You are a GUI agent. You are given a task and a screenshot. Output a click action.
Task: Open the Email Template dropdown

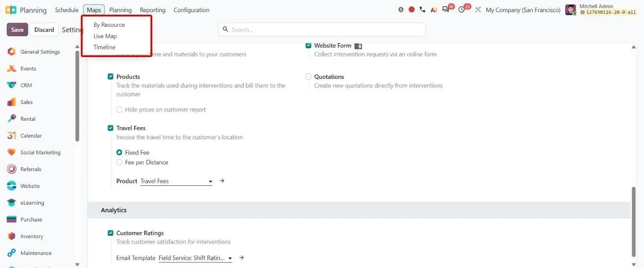195,258
